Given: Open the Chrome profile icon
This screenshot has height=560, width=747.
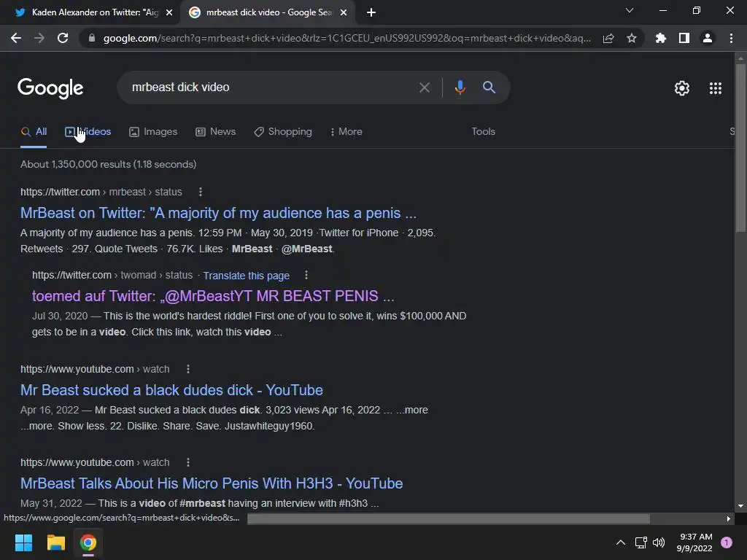Looking at the screenshot, I should pos(708,38).
